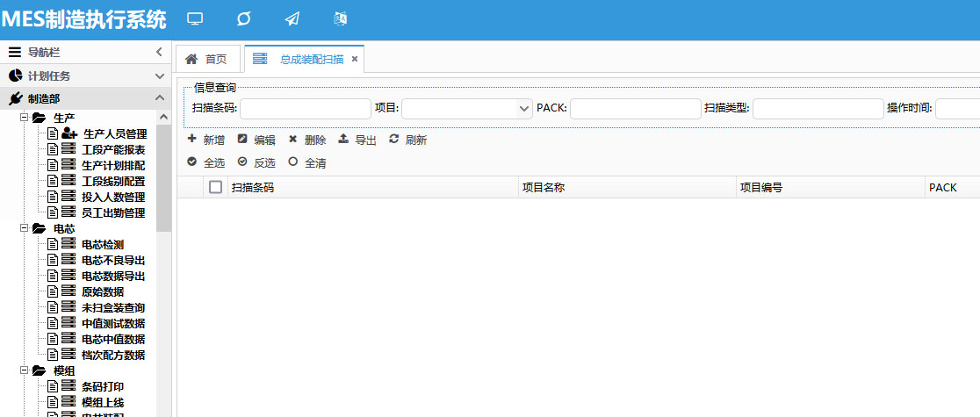Collapse the 导航栏 sidebar panel
Screen dimensions: 980x417
[x=159, y=53]
